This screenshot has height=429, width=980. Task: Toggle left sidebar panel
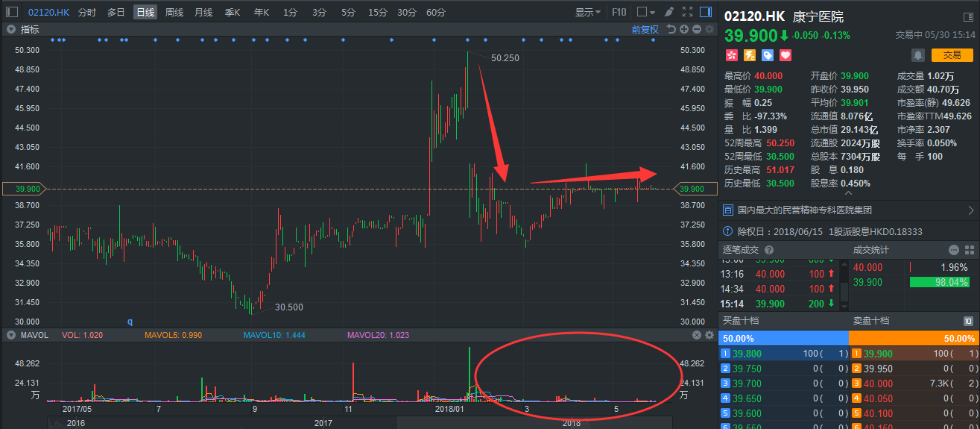pos(11,12)
